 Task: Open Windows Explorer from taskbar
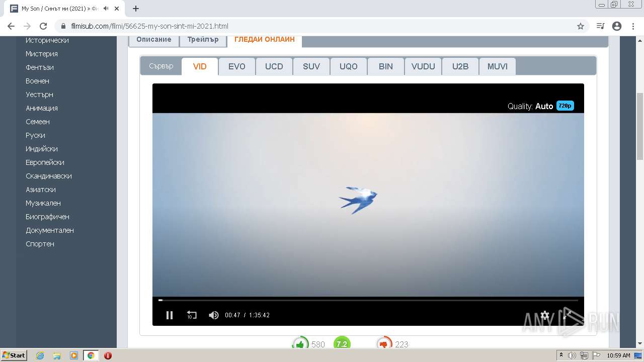coord(57,355)
